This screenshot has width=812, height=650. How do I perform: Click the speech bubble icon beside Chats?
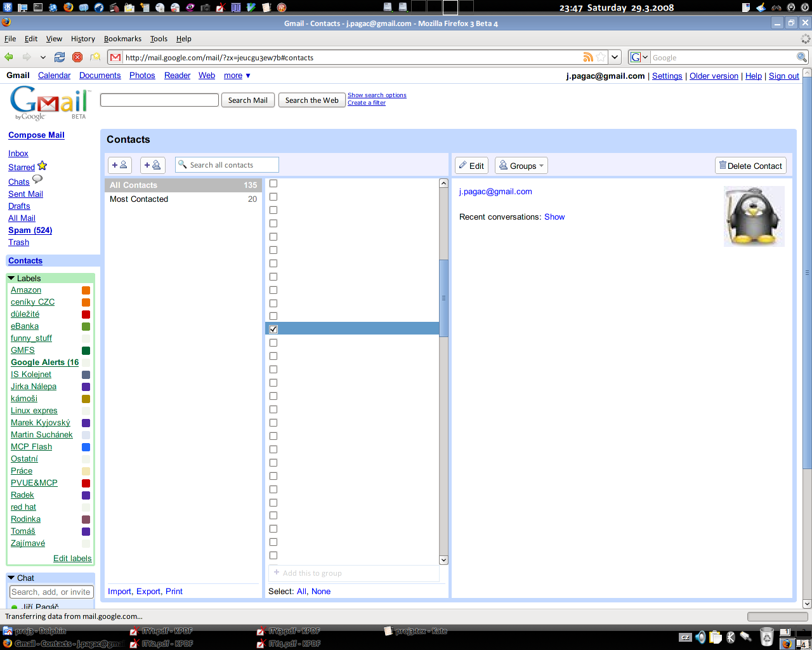pyautogui.click(x=37, y=180)
